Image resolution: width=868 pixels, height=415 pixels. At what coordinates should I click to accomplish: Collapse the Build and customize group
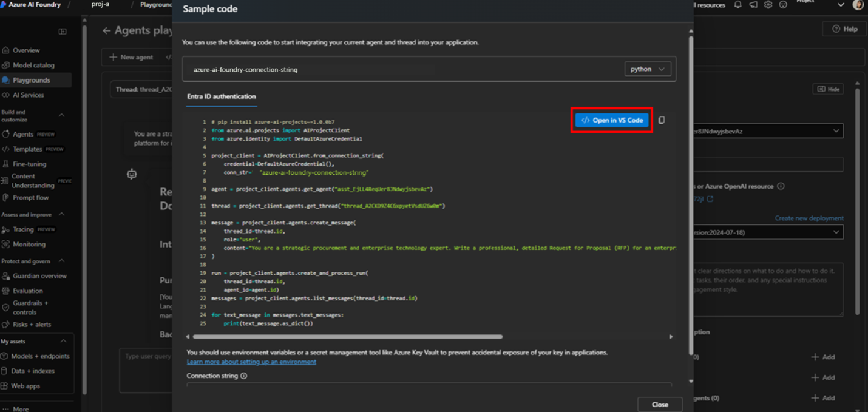point(61,115)
